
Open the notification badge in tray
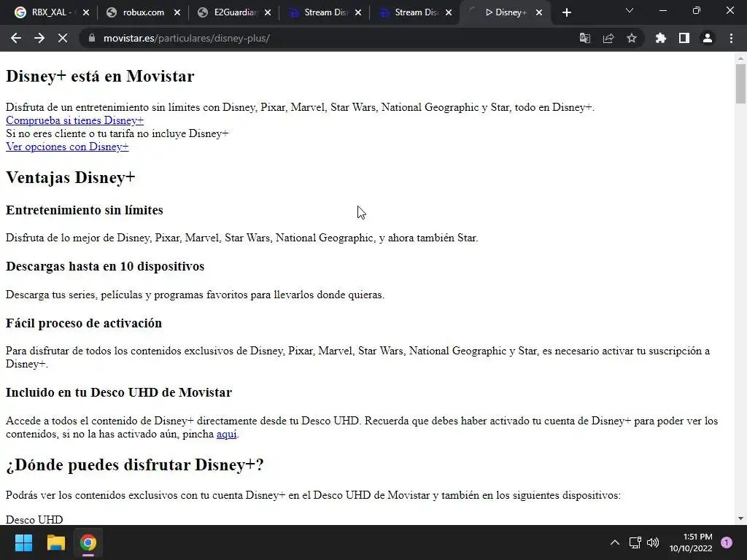[726, 542]
